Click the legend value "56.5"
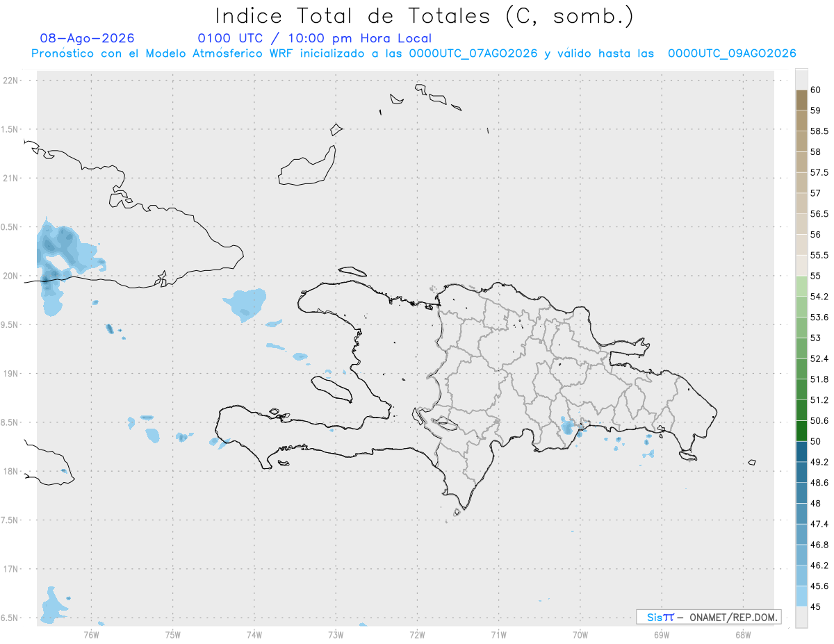 pyautogui.click(x=819, y=214)
